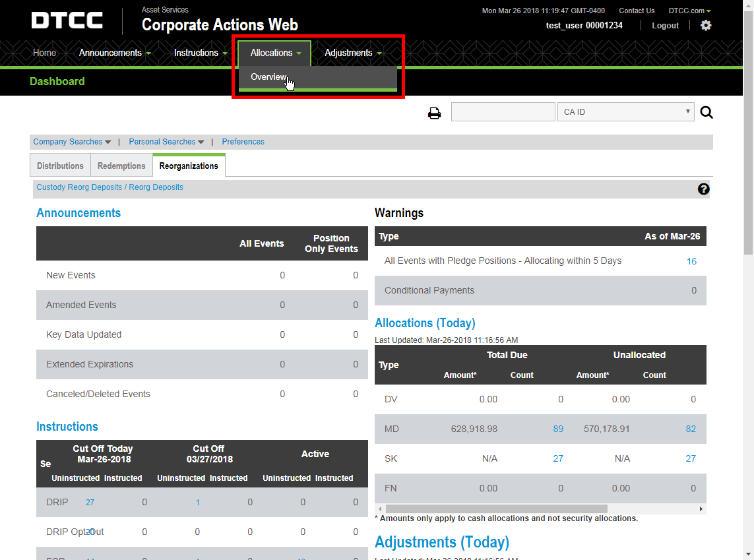Open the CA ID search type dropdown
This screenshot has width=754, height=560.
(x=625, y=112)
